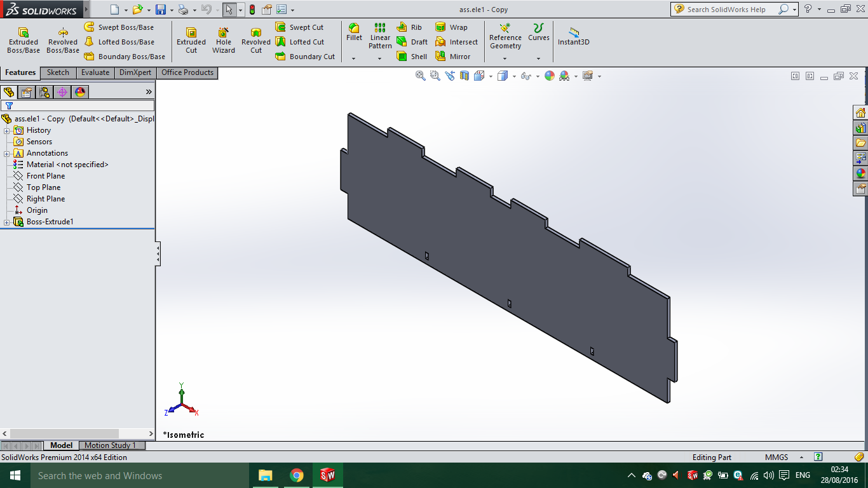Click the Print button
Viewport: 868px width, 488px height.
(183, 10)
